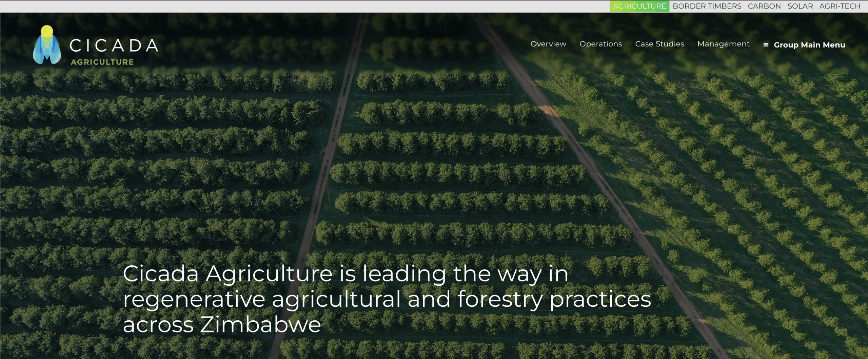Switch to the BORDER TIMBERS site
868x359 pixels.
pyautogui.click(x=707, y=6)
